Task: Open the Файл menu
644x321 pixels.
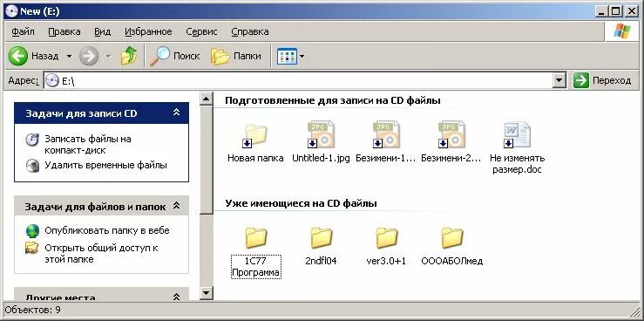Action: click(23, 31)
